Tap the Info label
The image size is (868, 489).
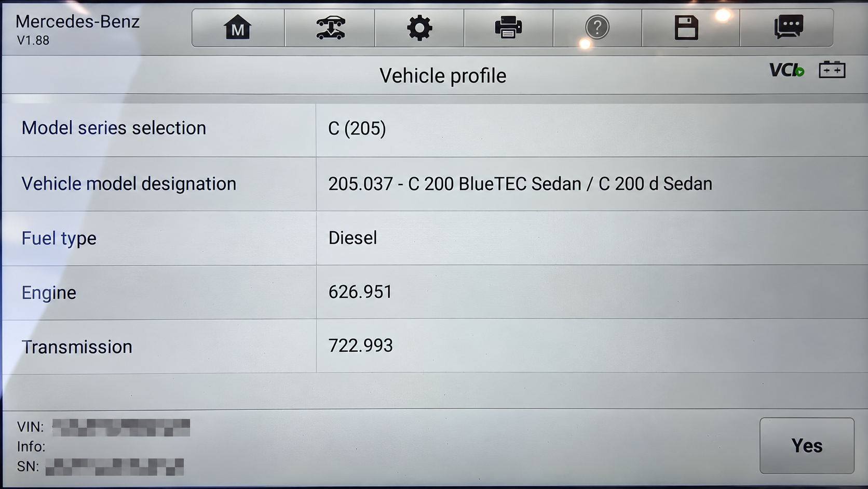click(31, 447)
